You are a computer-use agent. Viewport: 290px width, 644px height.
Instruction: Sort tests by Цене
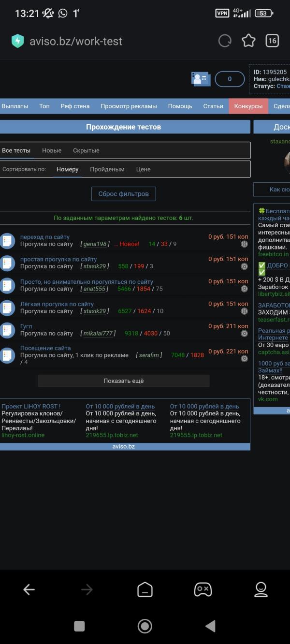click(144, 169)
